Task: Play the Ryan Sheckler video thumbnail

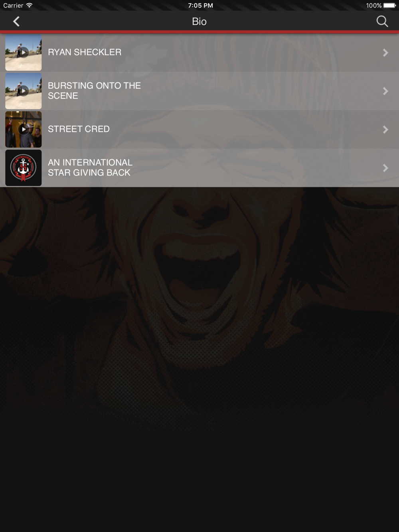Action: click(x=24, y=53)
